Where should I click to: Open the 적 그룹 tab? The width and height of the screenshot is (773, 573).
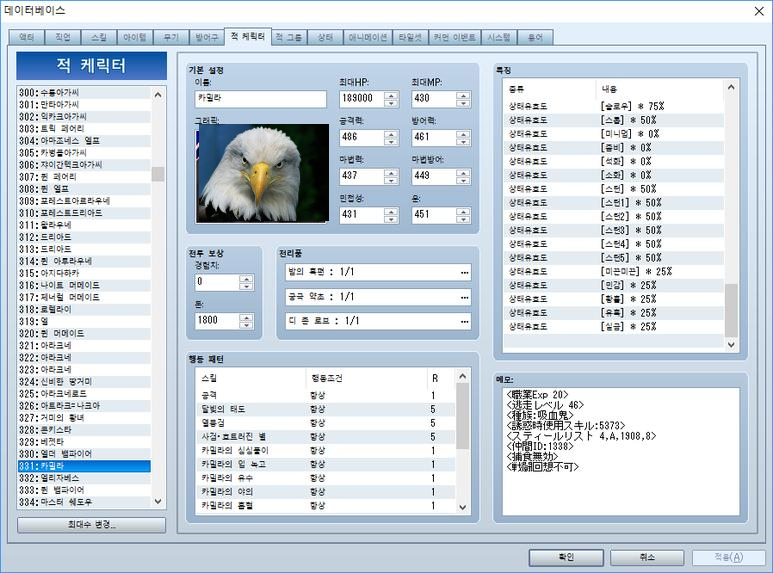coord(289,37)
